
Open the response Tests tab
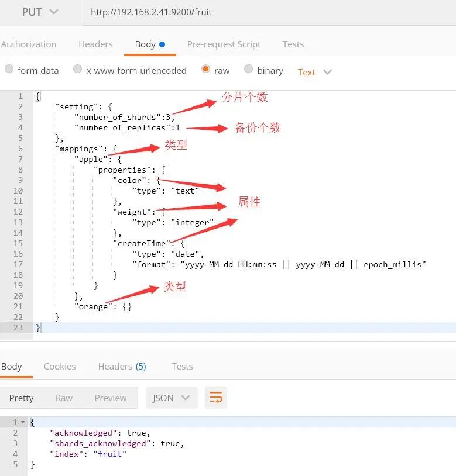coord(182,367)
